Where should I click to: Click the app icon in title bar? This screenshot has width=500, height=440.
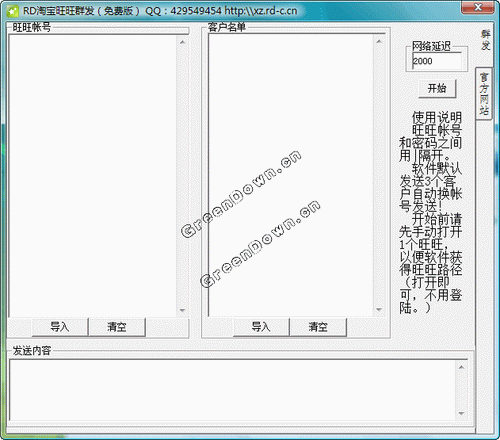point(13,11)
